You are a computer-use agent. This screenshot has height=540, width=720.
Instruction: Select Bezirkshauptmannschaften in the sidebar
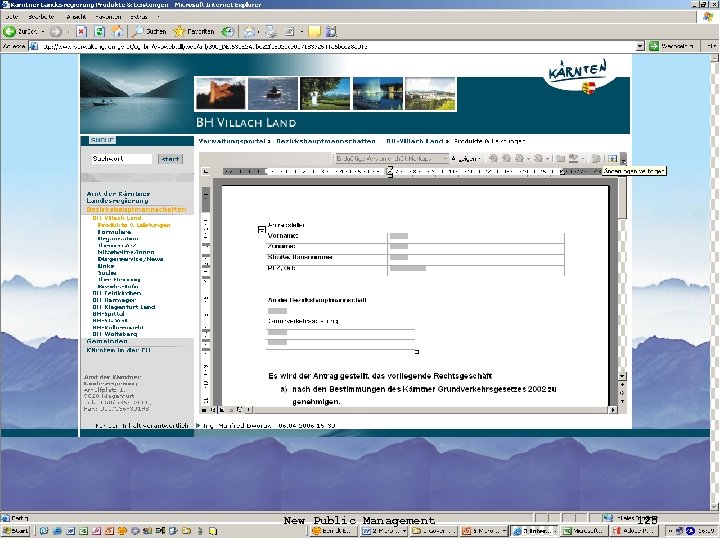pos(136,210)
